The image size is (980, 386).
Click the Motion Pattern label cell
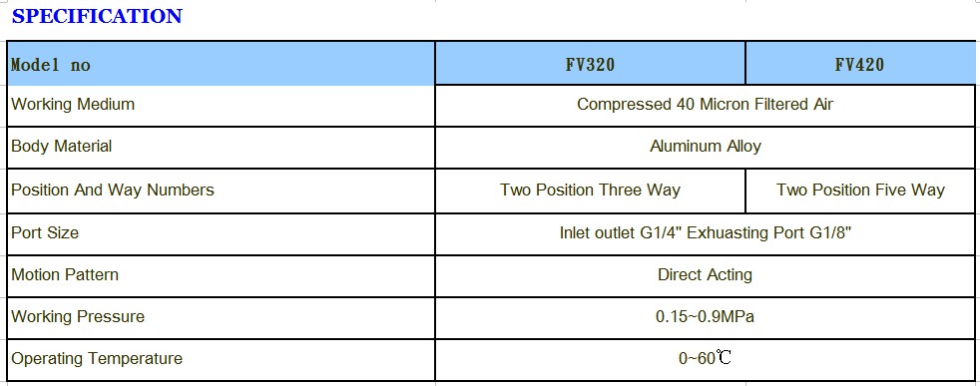(221, 275)
